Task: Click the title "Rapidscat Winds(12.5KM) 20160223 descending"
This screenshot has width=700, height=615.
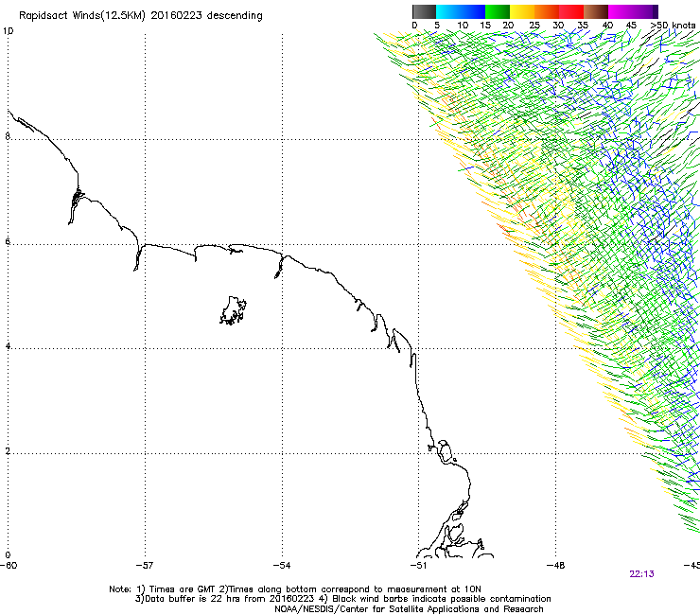Action: pos(141,16)
